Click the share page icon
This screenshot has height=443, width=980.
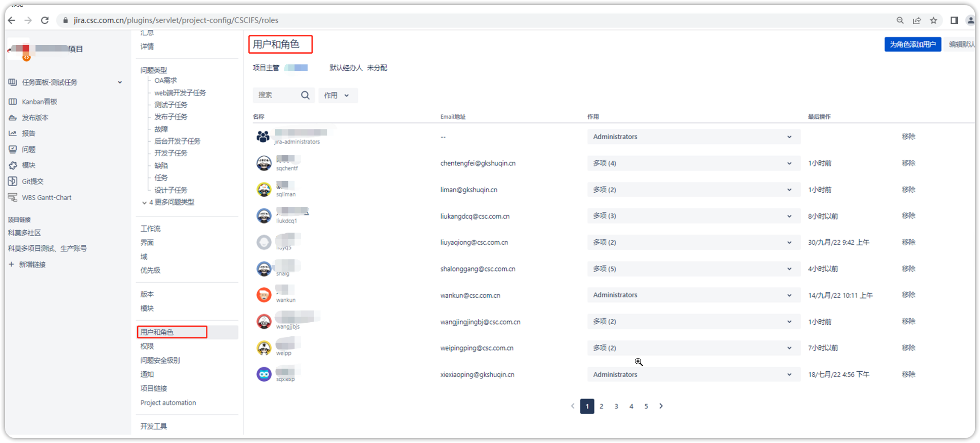[917, 20]
